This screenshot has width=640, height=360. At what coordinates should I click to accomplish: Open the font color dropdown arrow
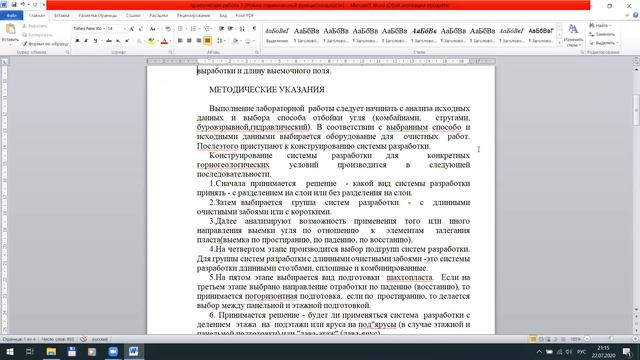tap(170, 41)
